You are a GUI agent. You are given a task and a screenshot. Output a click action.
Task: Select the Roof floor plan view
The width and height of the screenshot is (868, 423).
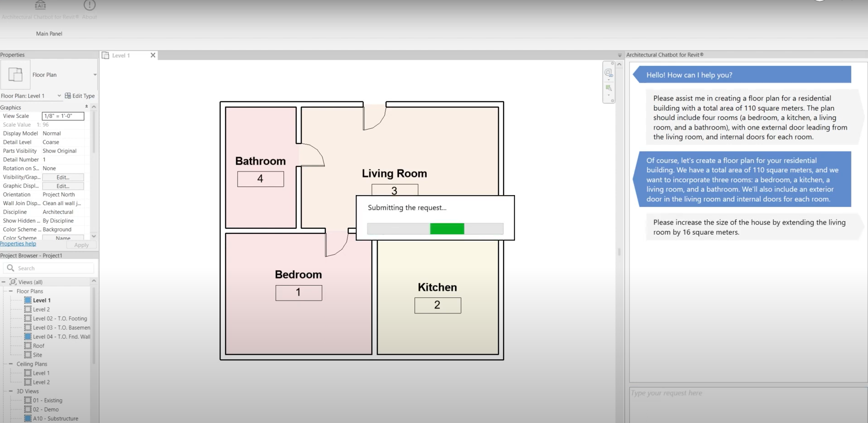pos(39,346)
